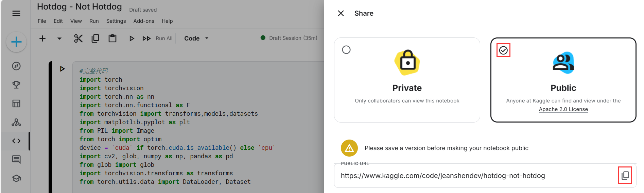Screen dimensions: 644x193
Task: Click the Public URL text field
Action: pos(476,176)
